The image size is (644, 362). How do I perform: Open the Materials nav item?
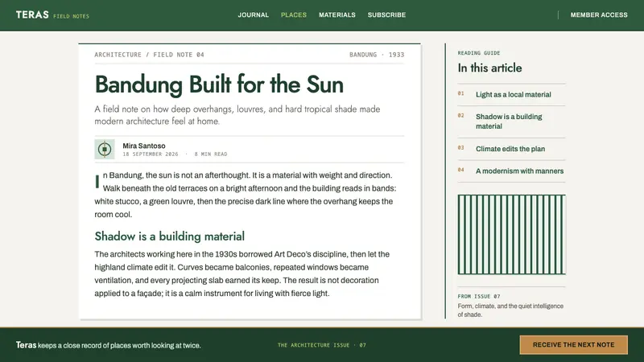(x=337, y=14)
